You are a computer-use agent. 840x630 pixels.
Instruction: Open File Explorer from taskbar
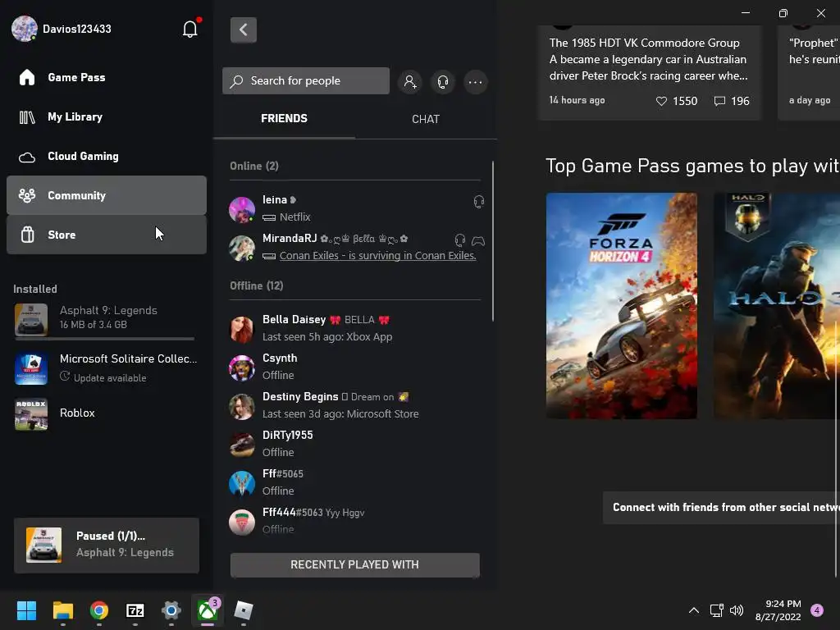[62, 610]
